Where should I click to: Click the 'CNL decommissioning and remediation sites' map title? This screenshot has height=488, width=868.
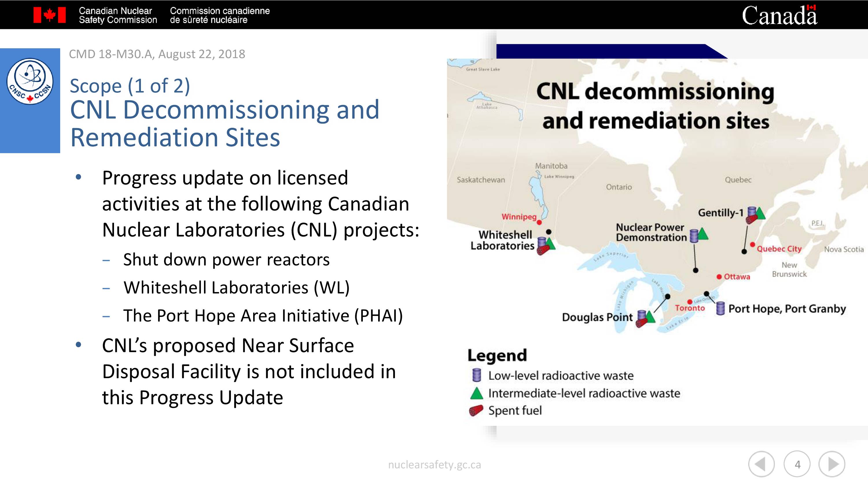click(655, 106)
